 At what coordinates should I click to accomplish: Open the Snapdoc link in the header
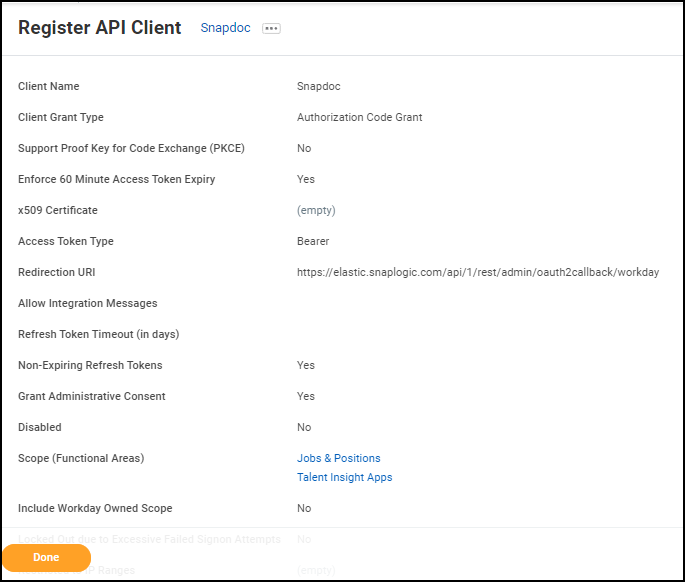pos(225,28)
